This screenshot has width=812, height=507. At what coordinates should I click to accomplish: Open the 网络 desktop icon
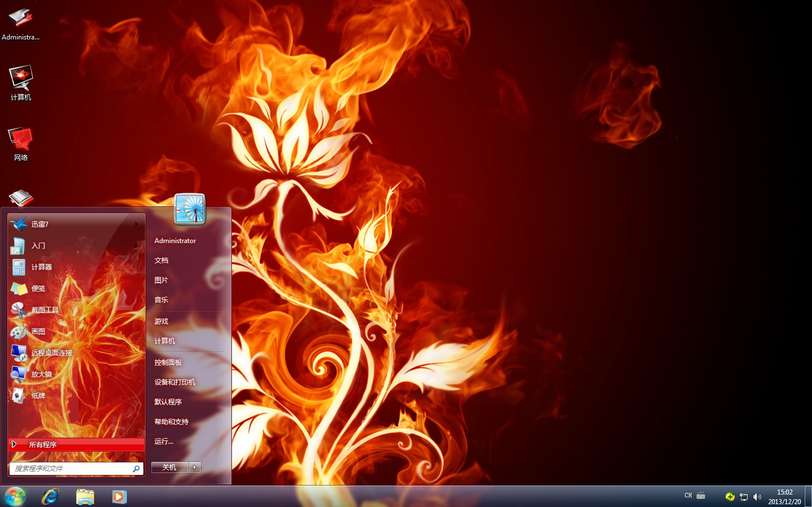(21, 144)
